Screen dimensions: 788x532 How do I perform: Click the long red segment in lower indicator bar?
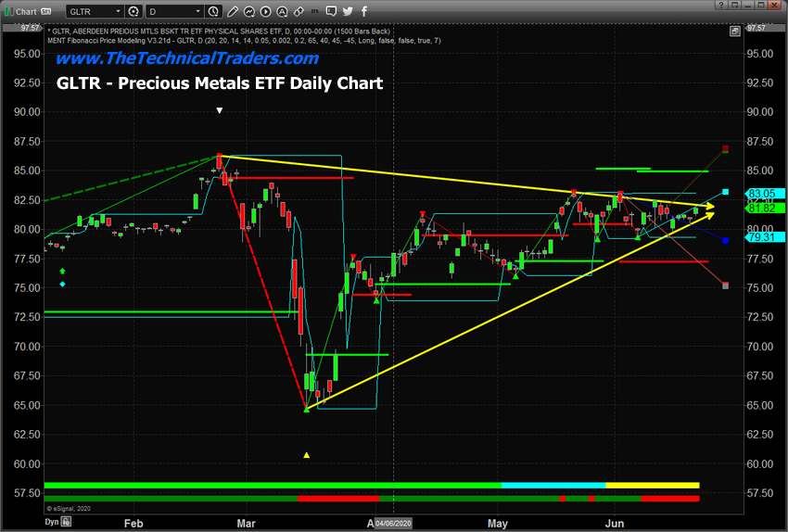point(338,499)
